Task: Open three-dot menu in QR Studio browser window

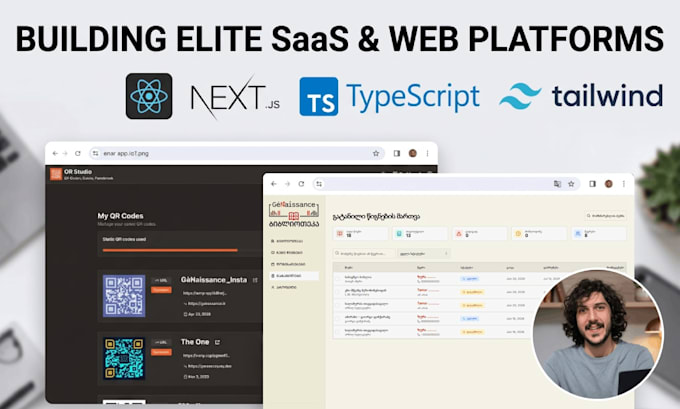Action: tap(428, 153)
